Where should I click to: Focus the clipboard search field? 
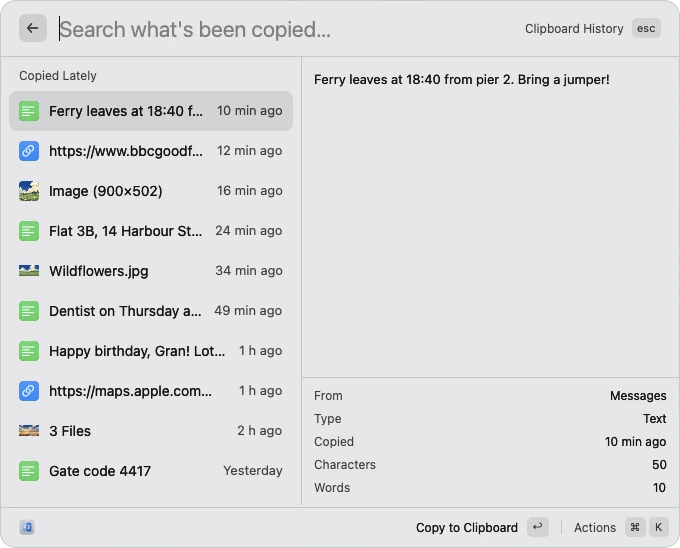coord(286,29)
